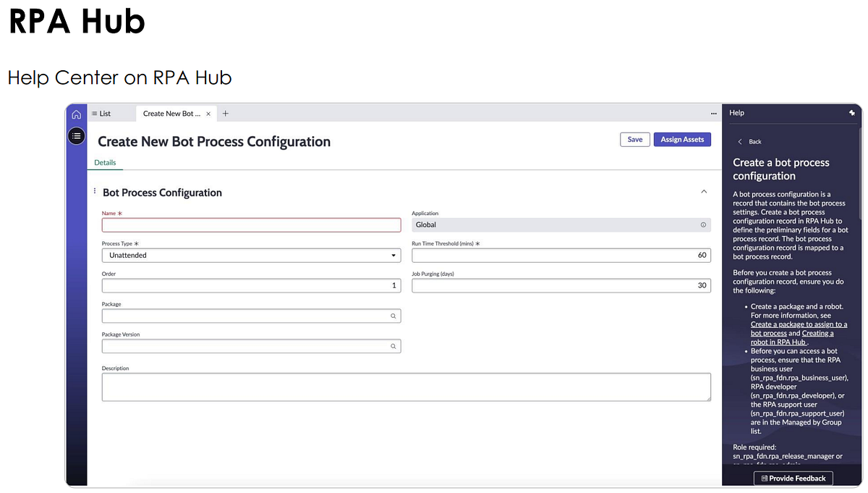Open the Package lookup magnifier

pos(393,316)
